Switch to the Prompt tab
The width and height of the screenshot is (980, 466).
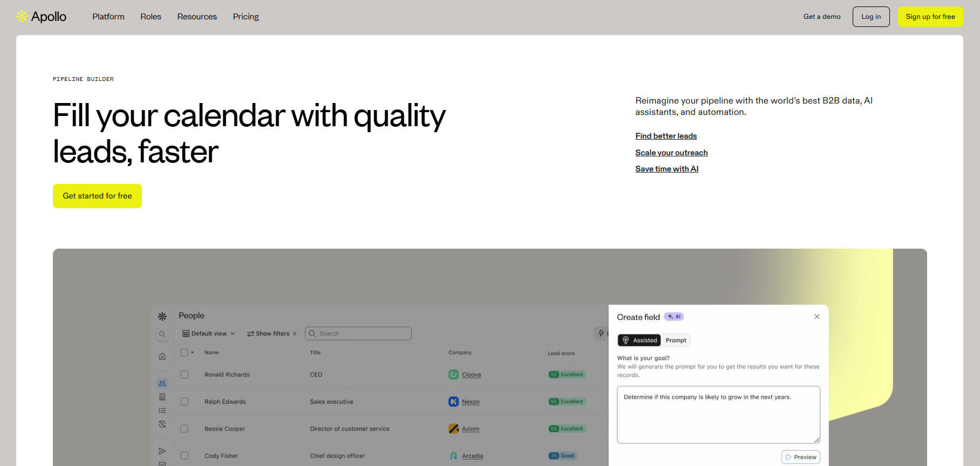676,340
